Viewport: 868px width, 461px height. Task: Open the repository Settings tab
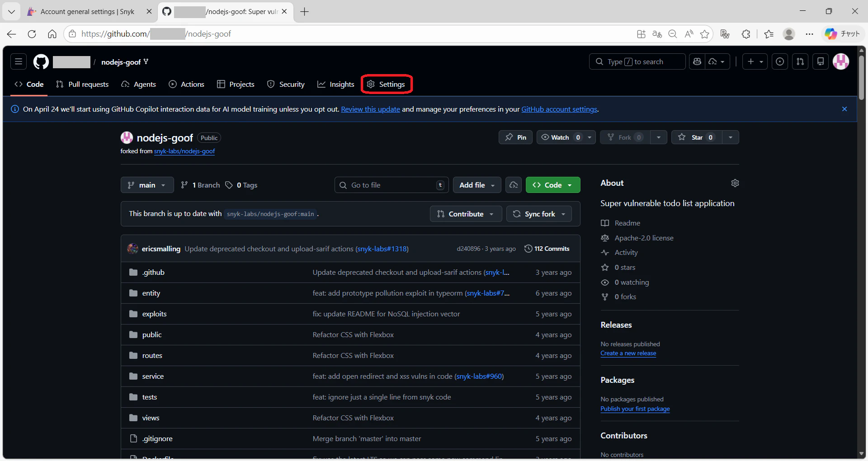point(386,84)
